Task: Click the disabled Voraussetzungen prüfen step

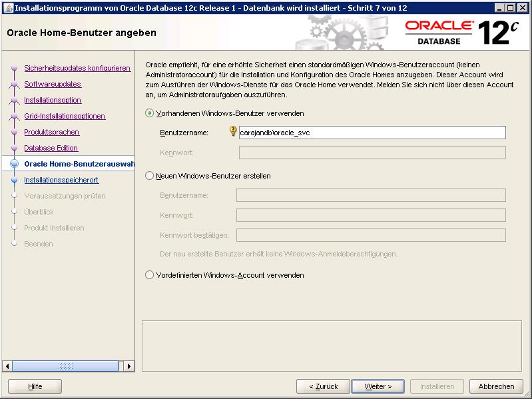Action: click(65, 196)
